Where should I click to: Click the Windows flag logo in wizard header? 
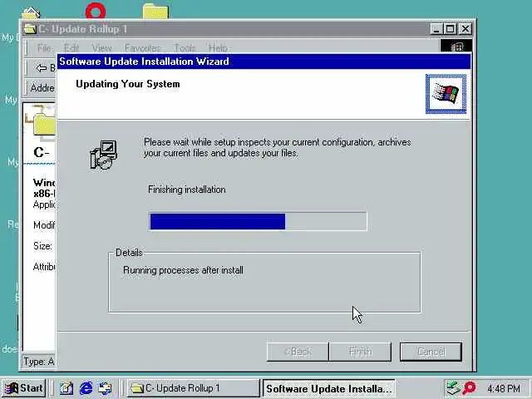(446, 94)
